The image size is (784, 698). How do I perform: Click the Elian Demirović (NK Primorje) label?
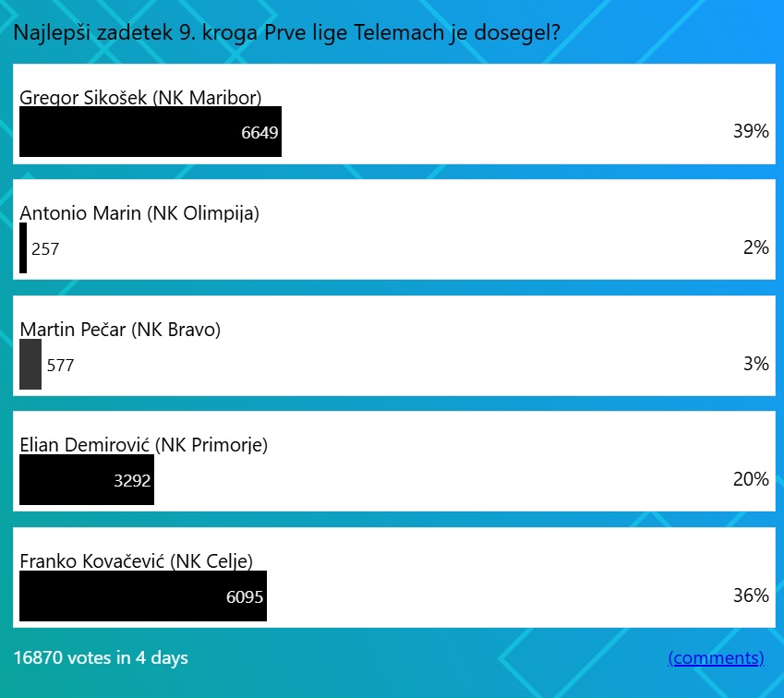pos(143,445)
